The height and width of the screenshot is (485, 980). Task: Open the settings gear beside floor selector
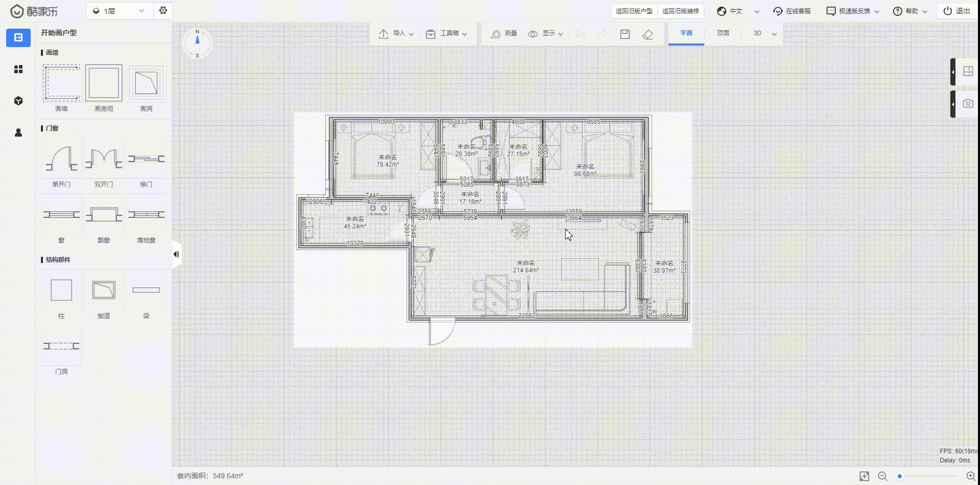(163, 11)
